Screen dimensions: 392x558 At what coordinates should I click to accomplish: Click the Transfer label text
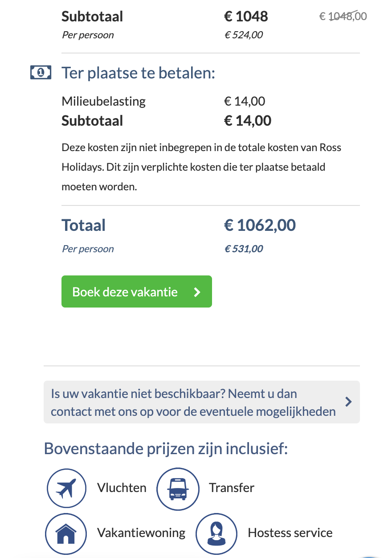pyautogui.click(x=232, y=488)
